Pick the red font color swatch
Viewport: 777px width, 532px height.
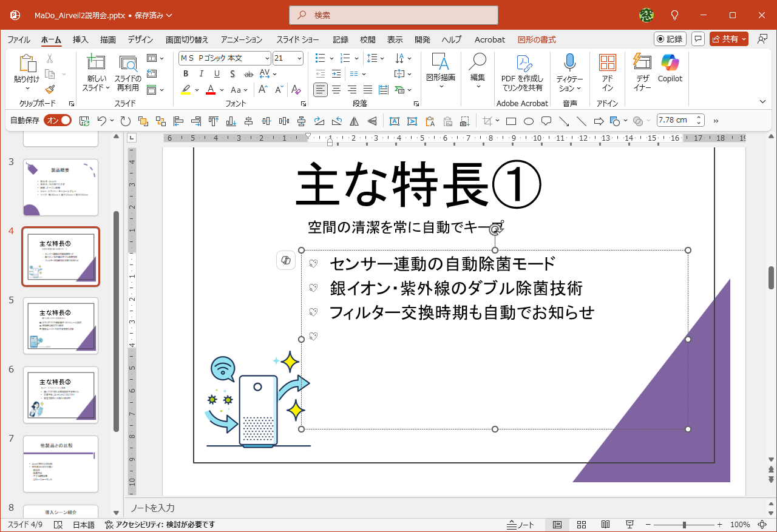tap(209, 89)
